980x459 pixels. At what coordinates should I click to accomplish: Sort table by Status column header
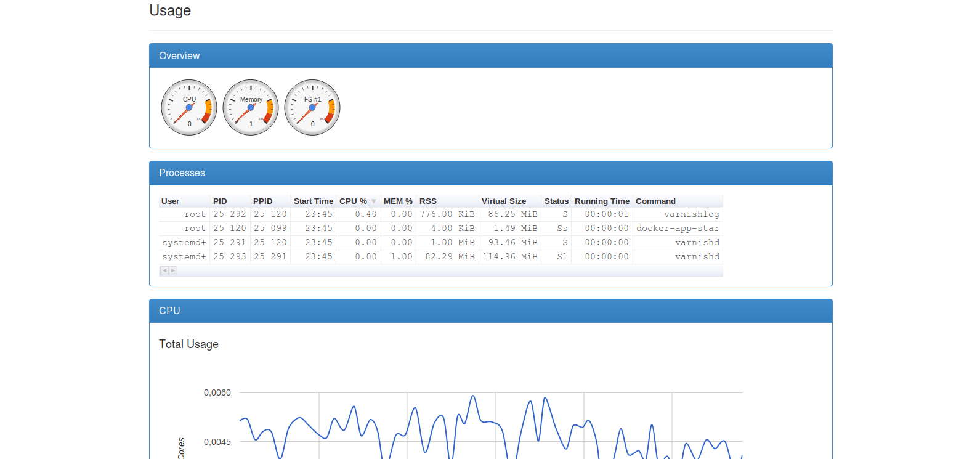click(556, 201)
